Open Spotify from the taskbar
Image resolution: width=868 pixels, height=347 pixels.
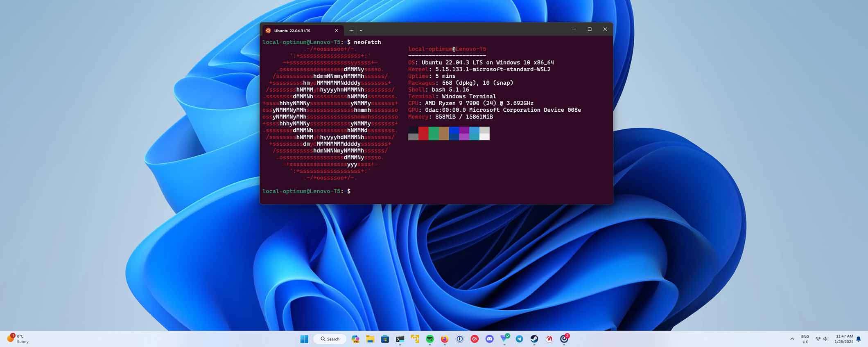pyautogui.click(x=430, y=339)
